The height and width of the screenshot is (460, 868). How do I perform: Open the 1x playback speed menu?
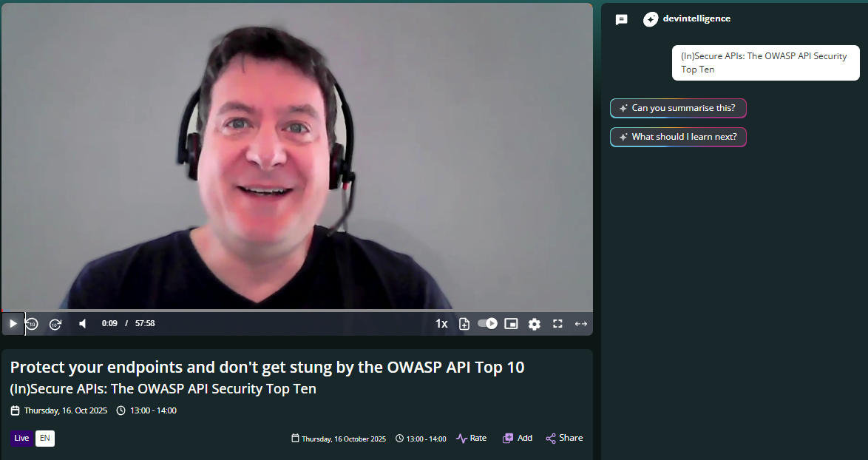point(441,323)
